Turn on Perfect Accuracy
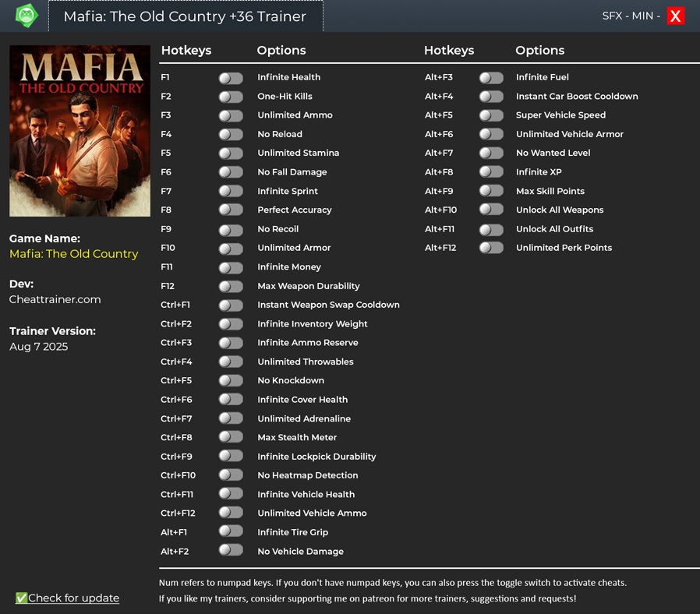The image size is (700, 614). (x=231, y=210)
